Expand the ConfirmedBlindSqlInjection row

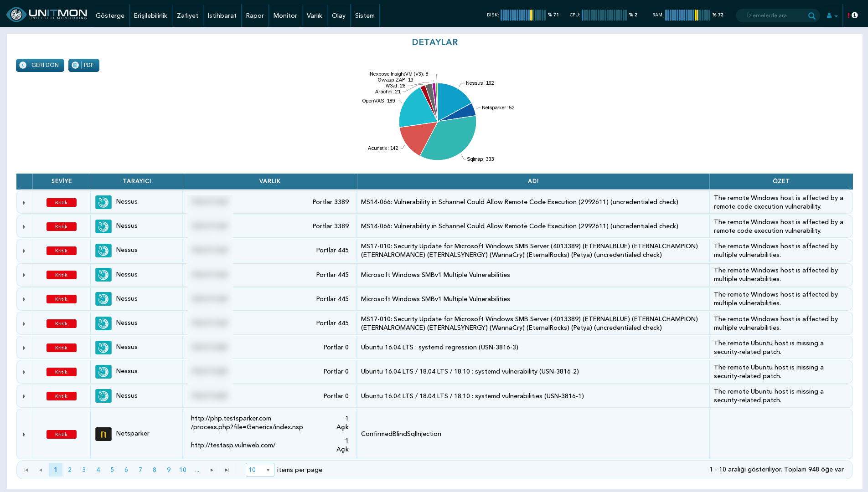coord(24,435)
